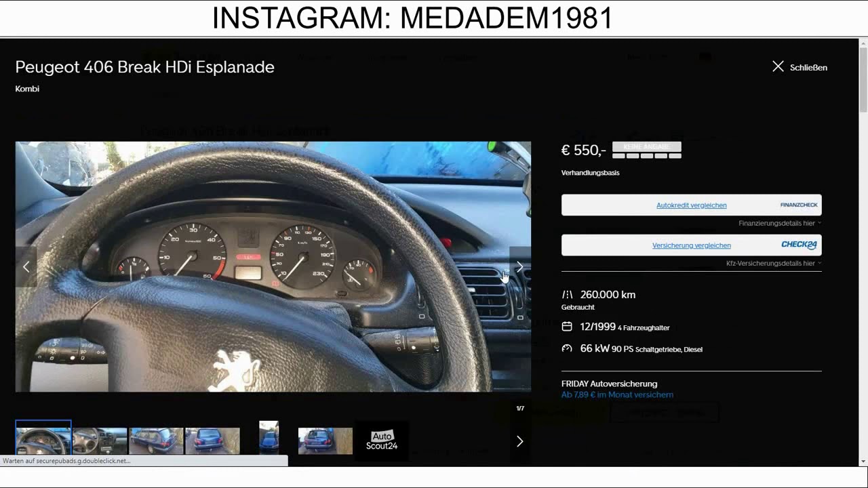The height and width of the screenshot is (488, 868).
Task: Click the calendar icon next to 12/1999
Action: pos(568,327)
